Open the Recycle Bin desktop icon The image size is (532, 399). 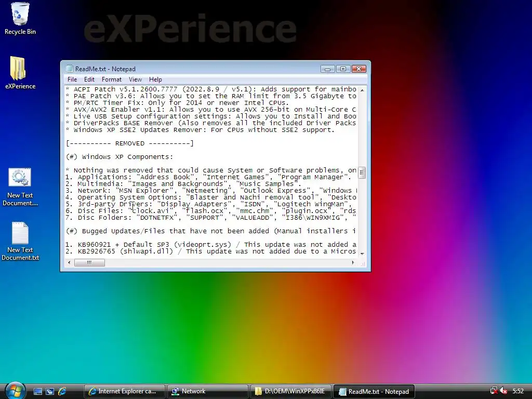click(x=20, y=19)
